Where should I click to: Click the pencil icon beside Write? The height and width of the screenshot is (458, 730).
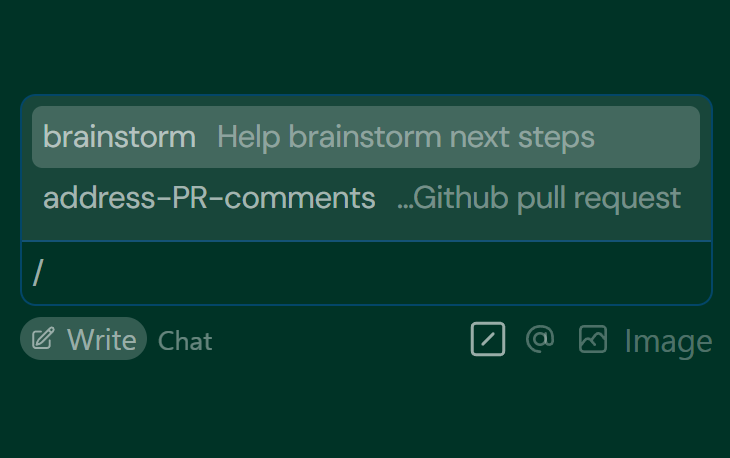click(43, 339)
